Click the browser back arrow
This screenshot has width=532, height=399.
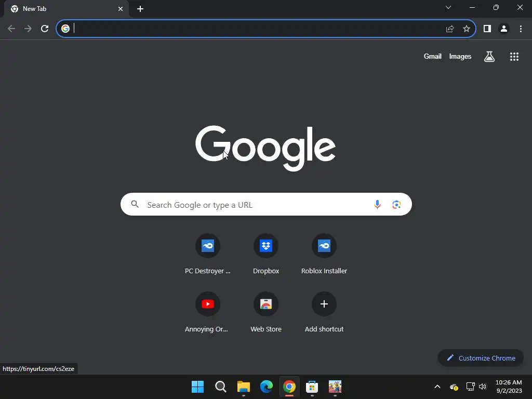(11, 29)
